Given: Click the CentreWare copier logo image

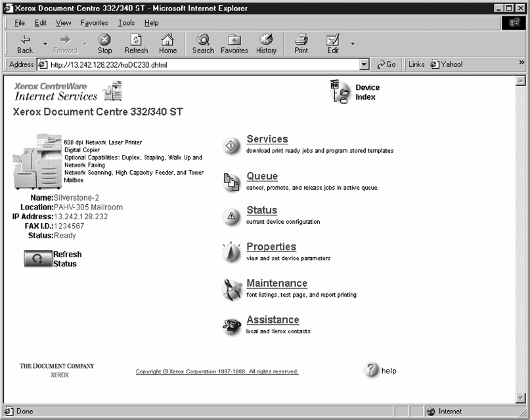Looking at the screenshot, I should [113, 91].
